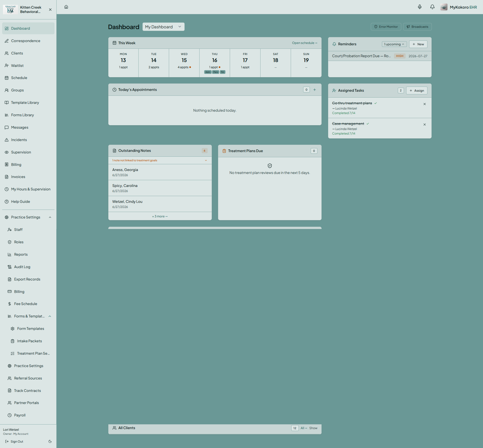Image resolution: width=483 pixels, height=448 pixels.
Task: Click the Assign task button
Action: (417, 91)
